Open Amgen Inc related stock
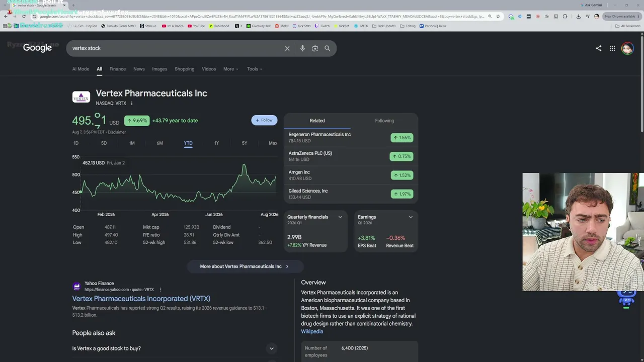Viewport: 644px width, 362px height. [x=351, y=175]
